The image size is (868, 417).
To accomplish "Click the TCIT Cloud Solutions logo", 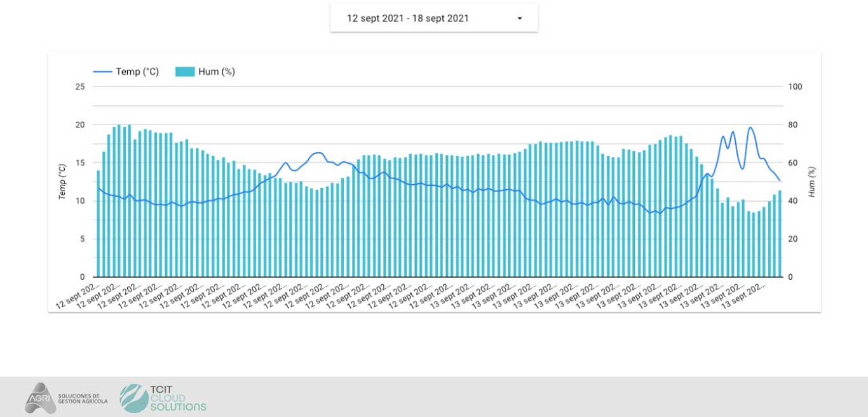I will 163,398.
